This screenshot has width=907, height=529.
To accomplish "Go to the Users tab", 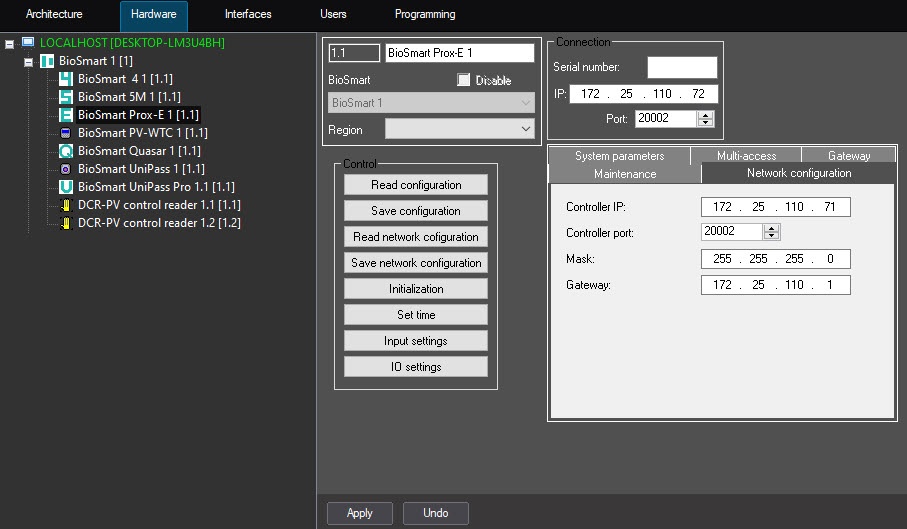I will point(333,14).
